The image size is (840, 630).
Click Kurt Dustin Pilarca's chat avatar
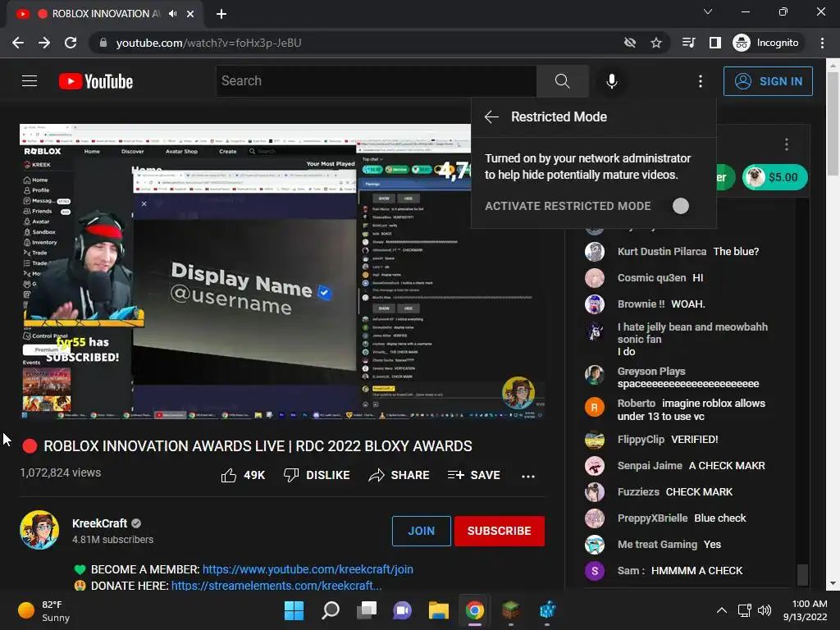pos(595,251)
